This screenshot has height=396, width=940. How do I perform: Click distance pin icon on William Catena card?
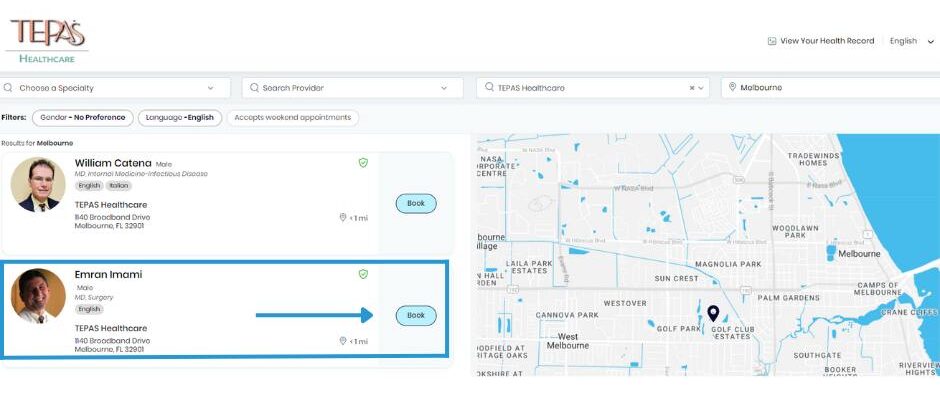(343, 217)
